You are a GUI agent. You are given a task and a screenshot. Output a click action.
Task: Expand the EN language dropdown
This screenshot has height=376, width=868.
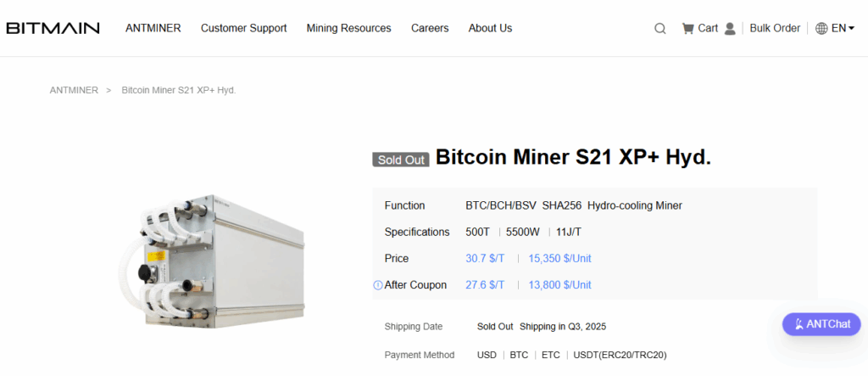click(843, 28)
